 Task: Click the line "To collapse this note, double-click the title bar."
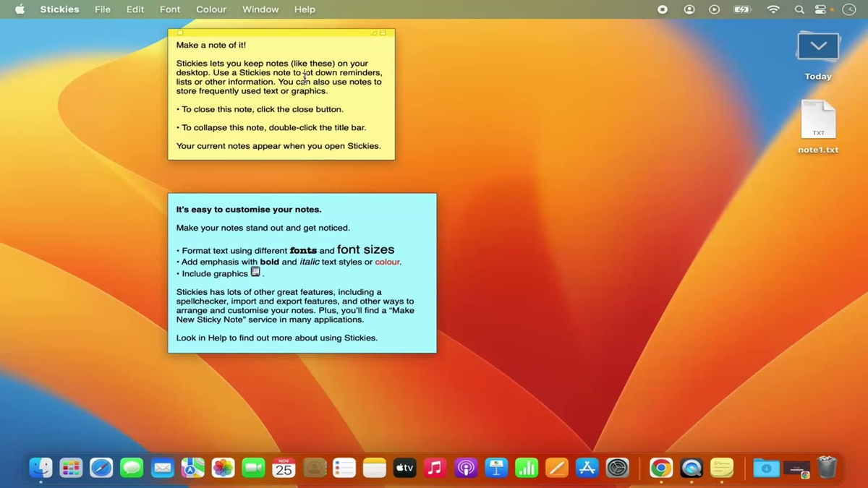(x=271, y=128)
